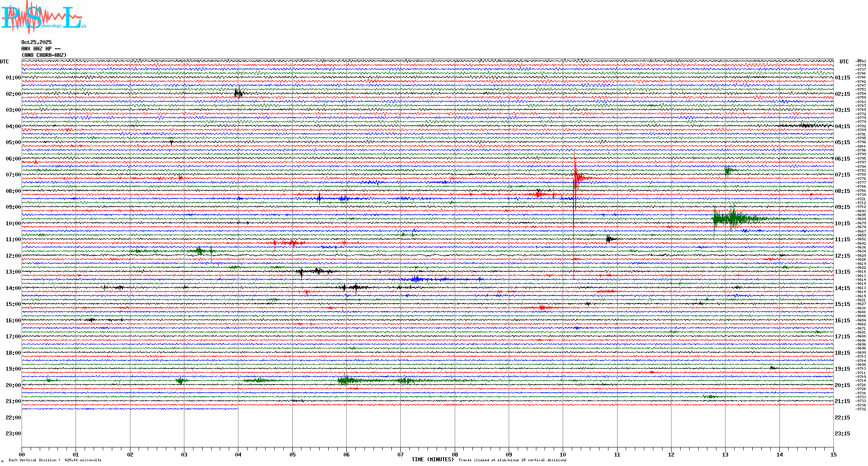The height and width of the screenshot is (466, 868).
Task: Click the 07:00 hour label on left
Action: (x=13, y=175)
